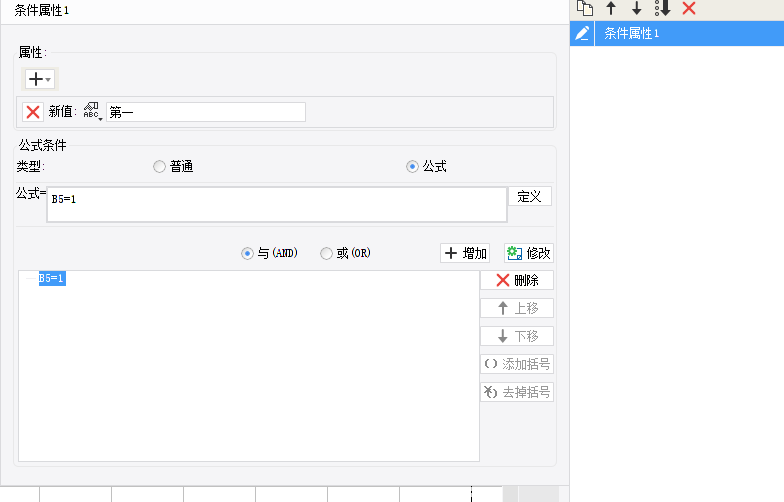Click the 修改 modify button
Screen dimensions: 784x502
click(529, 253)
